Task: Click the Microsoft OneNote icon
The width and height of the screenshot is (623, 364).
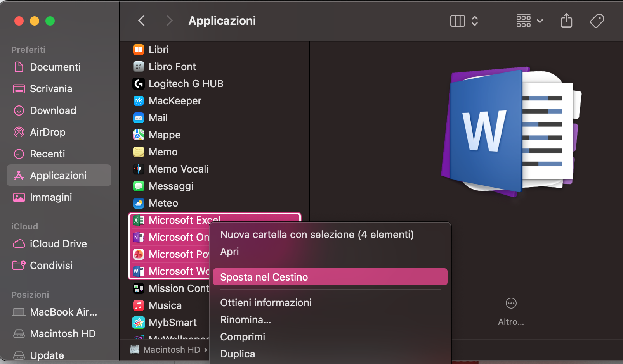Action: [x=139, y=237]
